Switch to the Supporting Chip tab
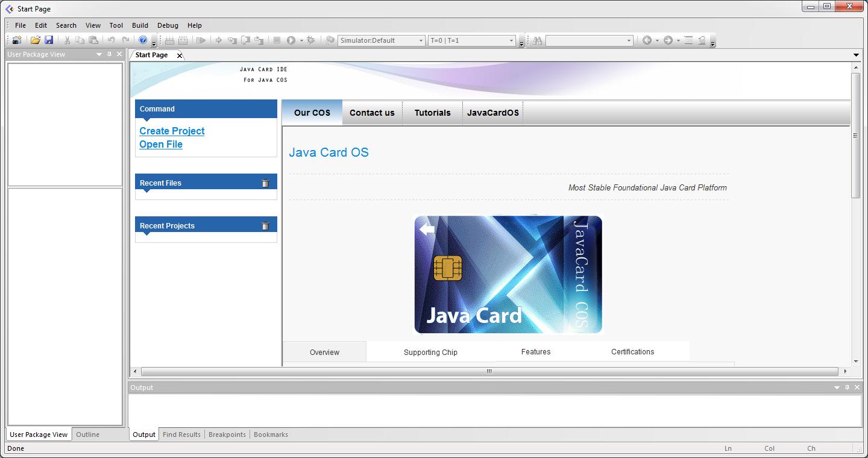Screen dimensions: 868x458 (430, 352)
